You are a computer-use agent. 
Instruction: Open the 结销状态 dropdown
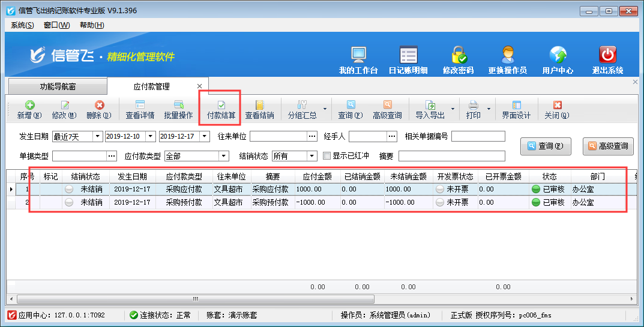point(311,156)
